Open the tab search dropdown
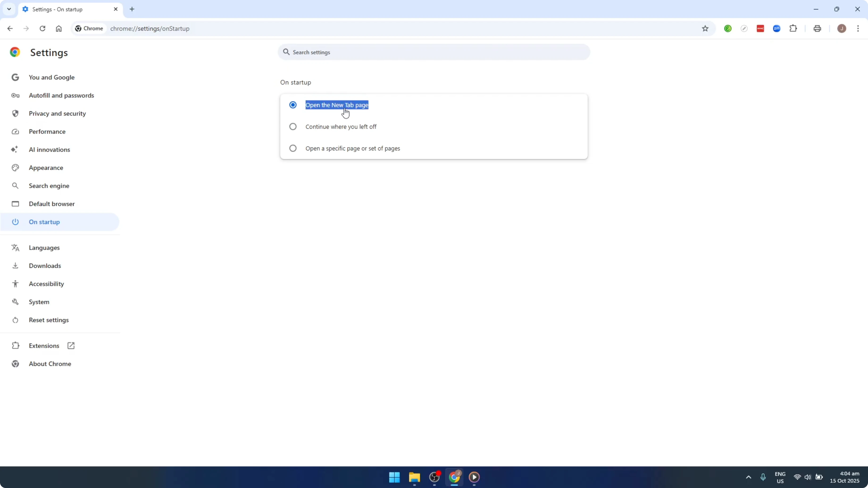 pyautogui.click(x=9, y=9)
